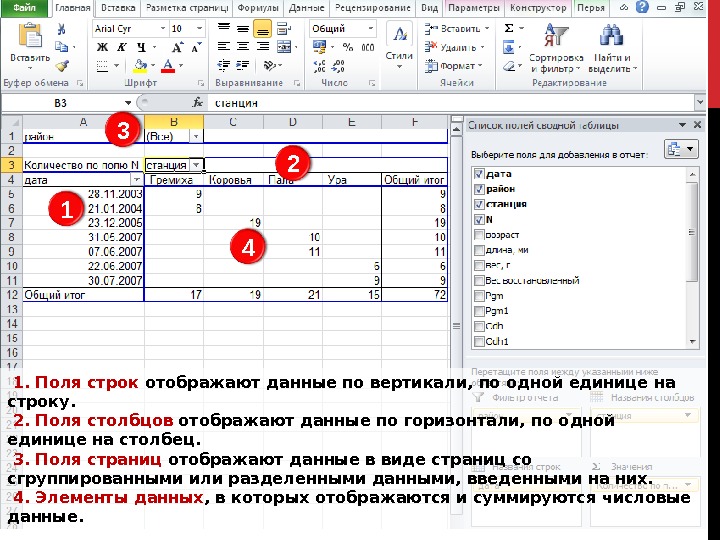Open field list layout view dropdown
The height and width of the screenshot is (540, 720).
[x=681, y=149]
